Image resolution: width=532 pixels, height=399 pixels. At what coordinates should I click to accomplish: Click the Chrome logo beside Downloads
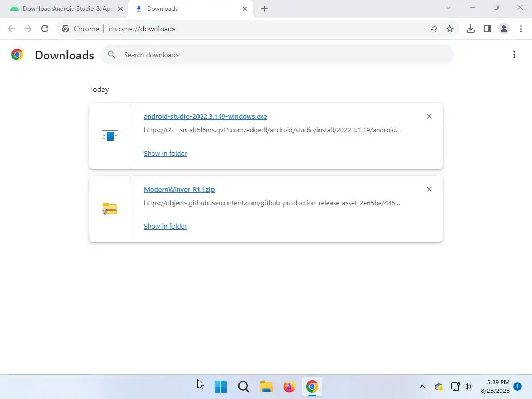point(17,55)
